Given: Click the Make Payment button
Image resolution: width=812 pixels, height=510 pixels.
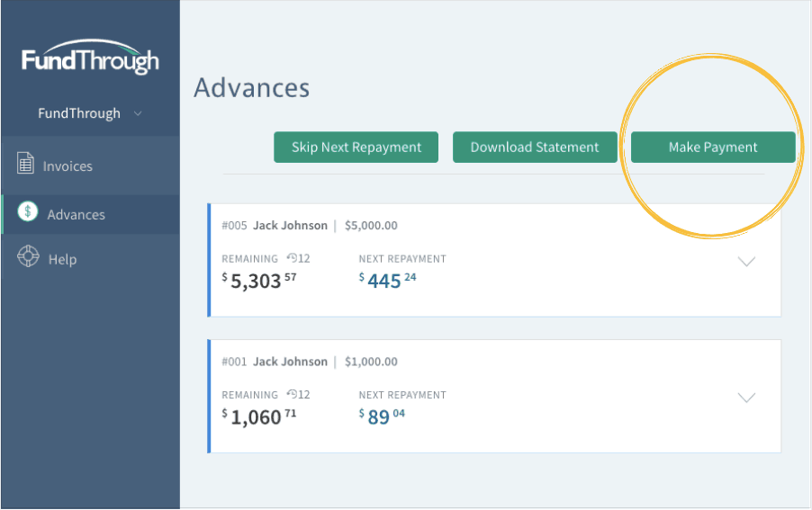Looking at the screenshot, I should point(713,148).
